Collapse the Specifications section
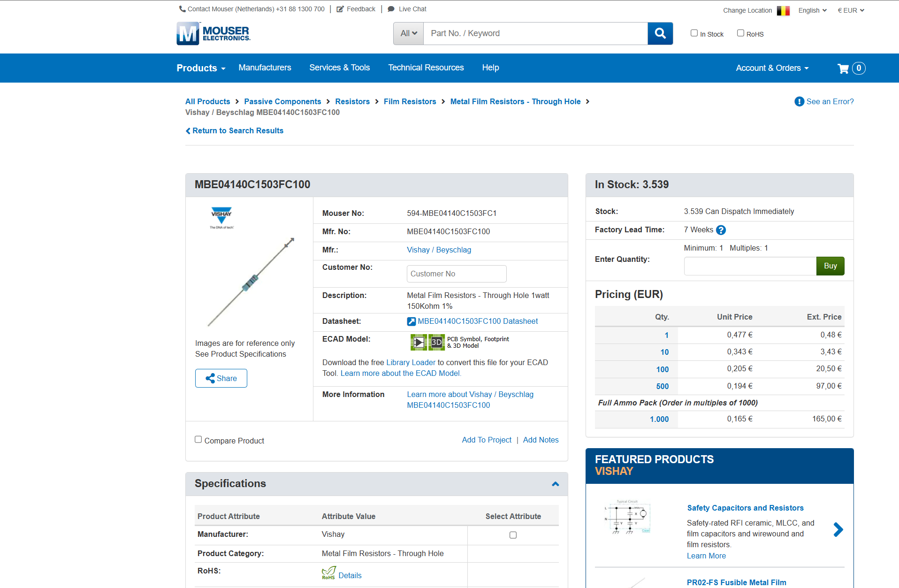 pos(556,484)
